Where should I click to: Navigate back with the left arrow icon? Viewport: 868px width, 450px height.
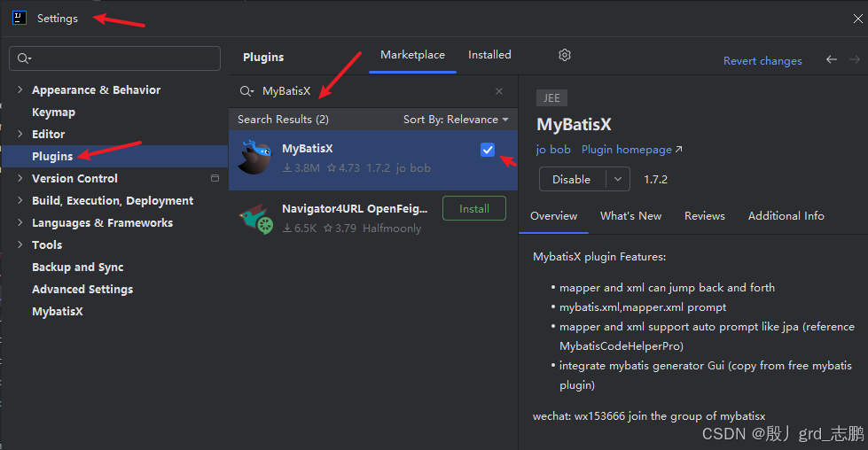point(832,59)
